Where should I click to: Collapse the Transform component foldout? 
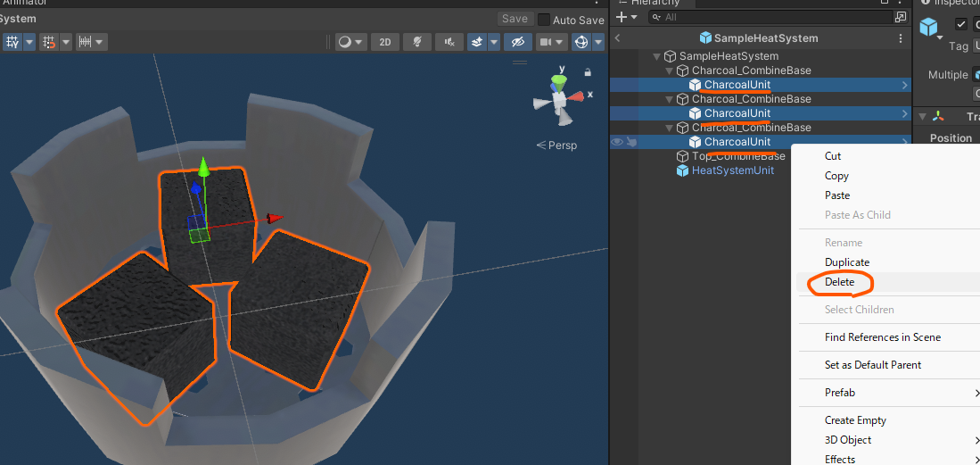(x=922, y=116)
